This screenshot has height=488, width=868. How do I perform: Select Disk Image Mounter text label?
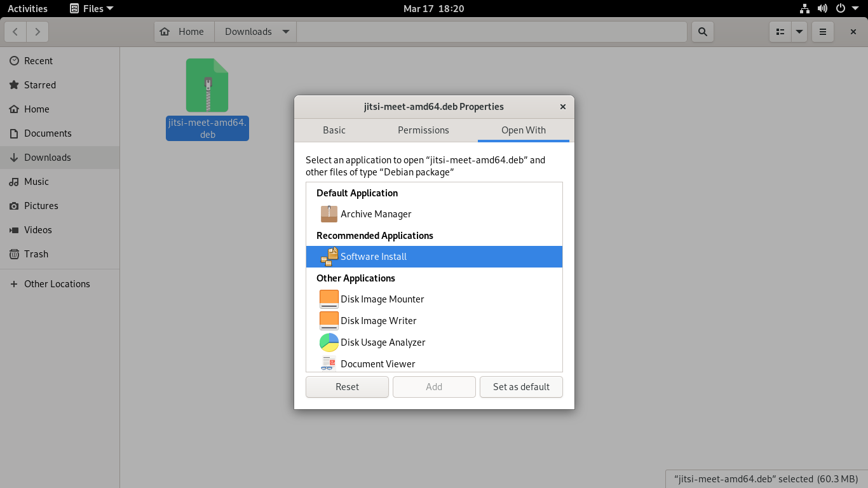[383, 299]
